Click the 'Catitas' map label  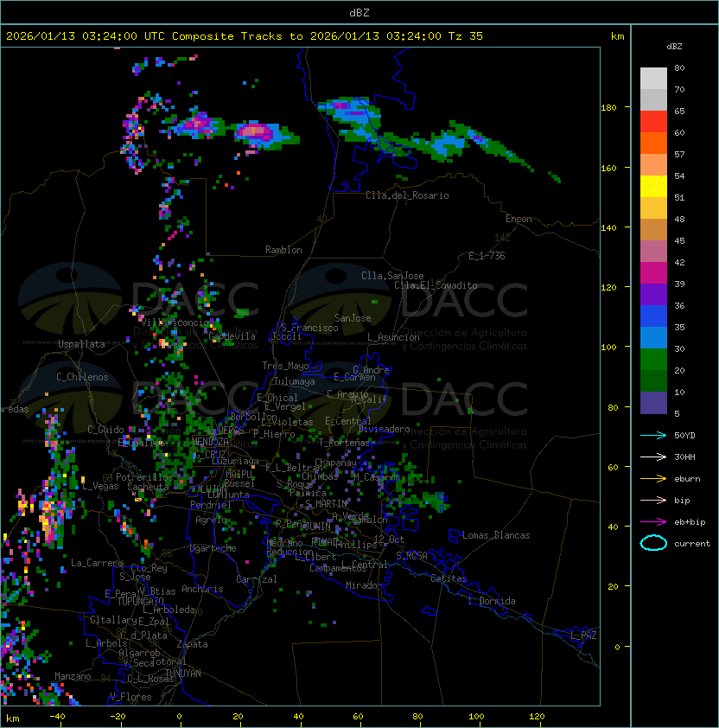[449, 578]
